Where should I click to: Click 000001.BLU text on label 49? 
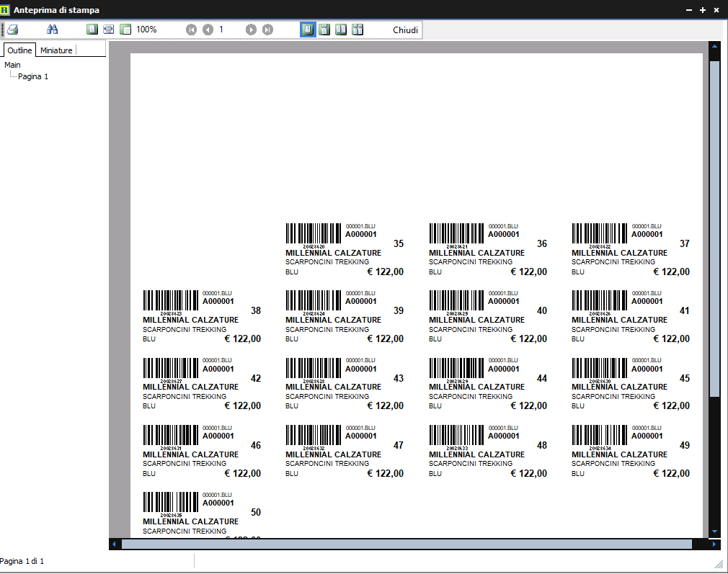click(x=647, y=428)
